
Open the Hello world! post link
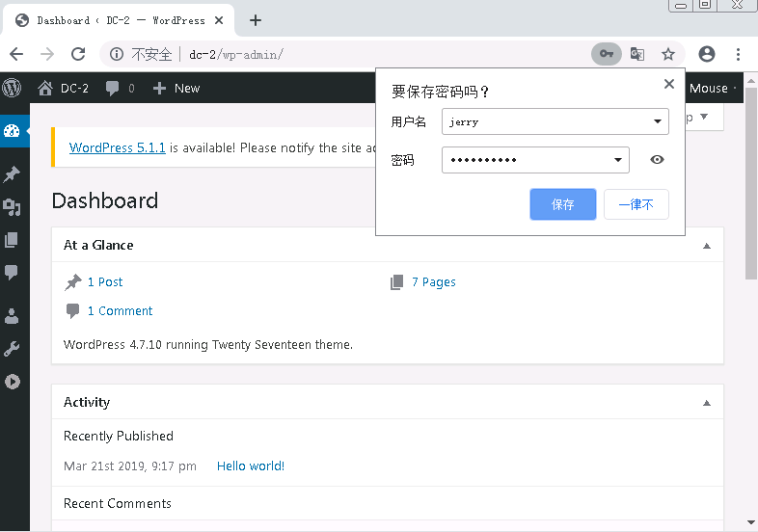tap(251, 465)
